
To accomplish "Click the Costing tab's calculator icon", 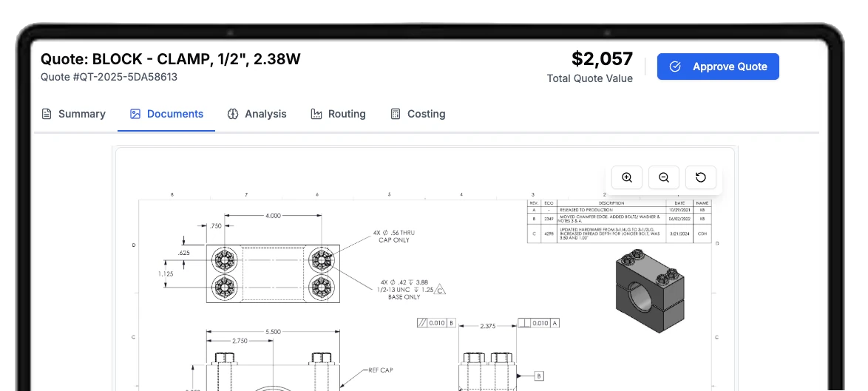I will click(x=396, y=114).
